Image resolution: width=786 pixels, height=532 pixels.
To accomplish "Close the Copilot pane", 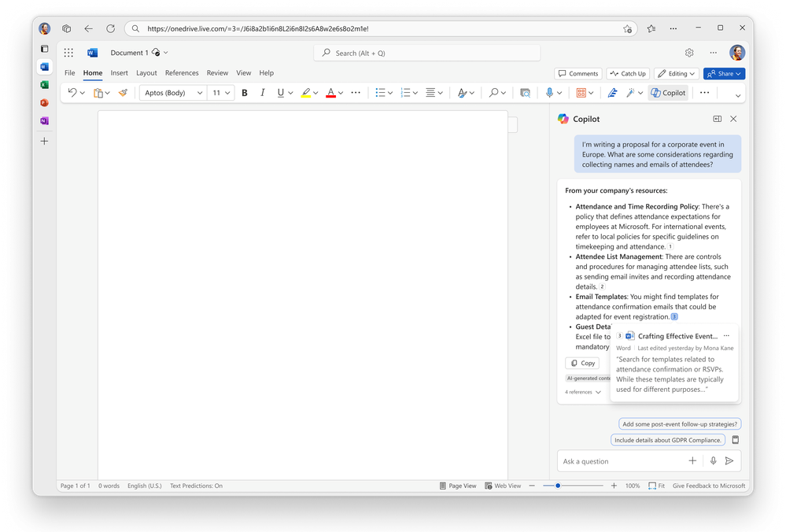I will coord(733,119).
